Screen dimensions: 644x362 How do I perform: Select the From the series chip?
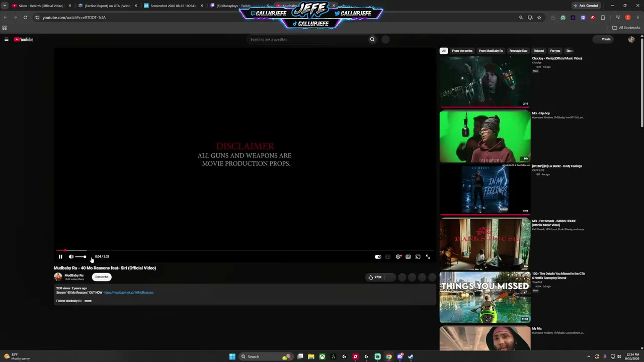pyautogui.click(x=462, y=51)
